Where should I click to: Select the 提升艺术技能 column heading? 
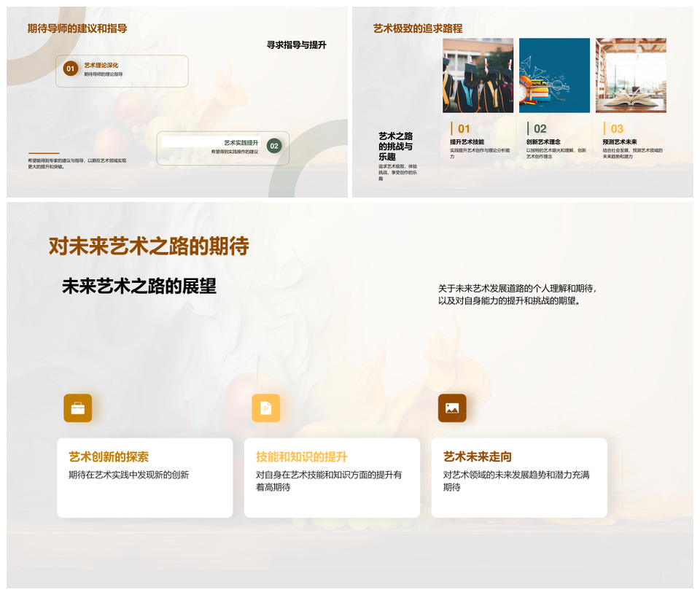pos(467,142)
